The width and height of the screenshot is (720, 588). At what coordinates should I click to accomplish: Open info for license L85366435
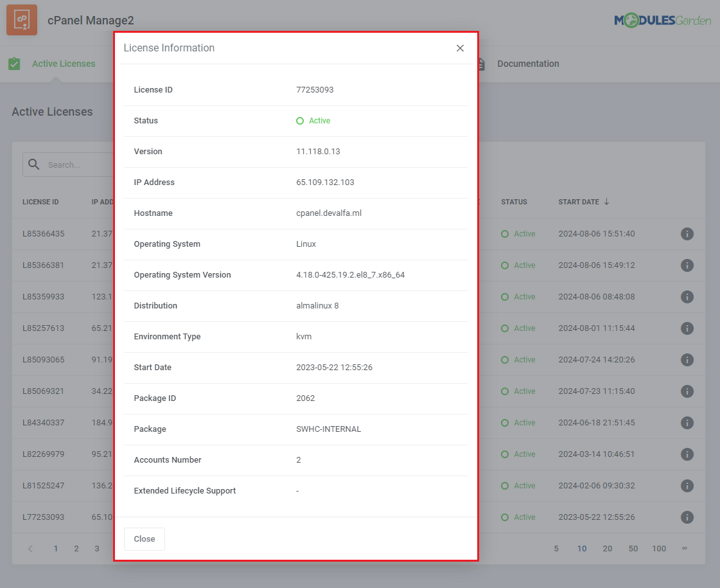[687, 234]
